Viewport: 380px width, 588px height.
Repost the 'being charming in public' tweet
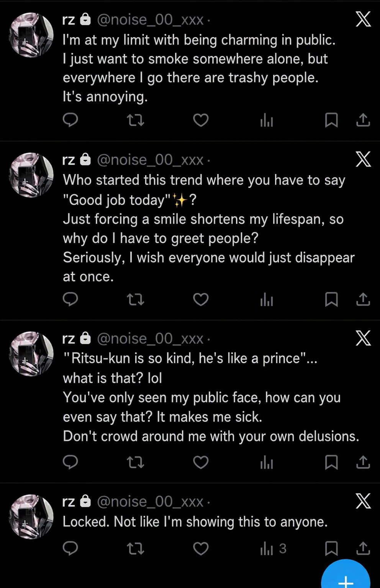pos(135,121)
